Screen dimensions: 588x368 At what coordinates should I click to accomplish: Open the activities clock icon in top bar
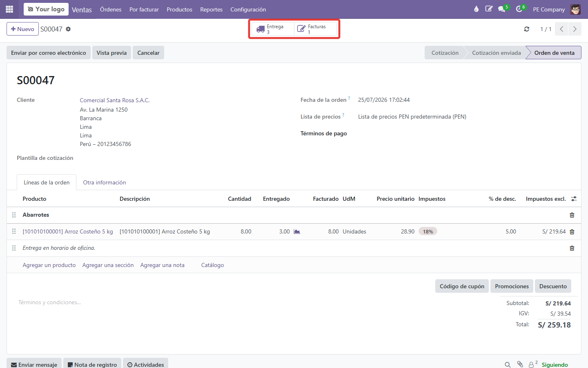click(519, 9)
